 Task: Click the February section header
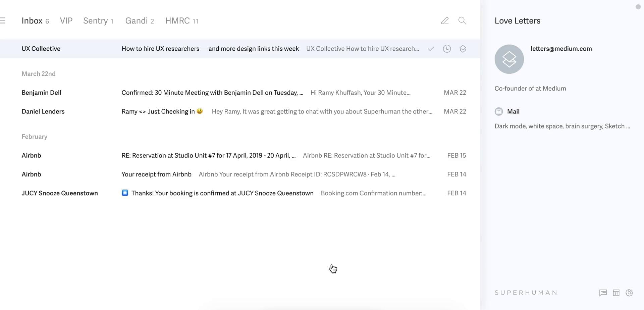coord(35,137)
